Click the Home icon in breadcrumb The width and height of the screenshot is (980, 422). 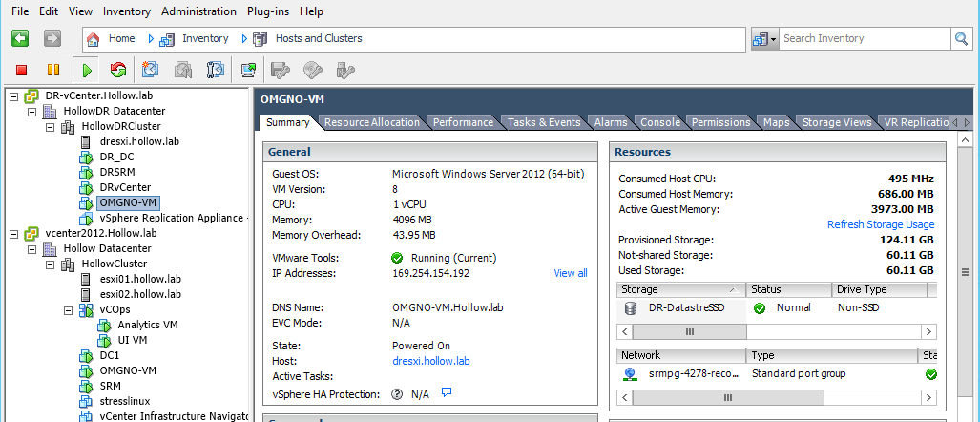(x=94, y=39)
